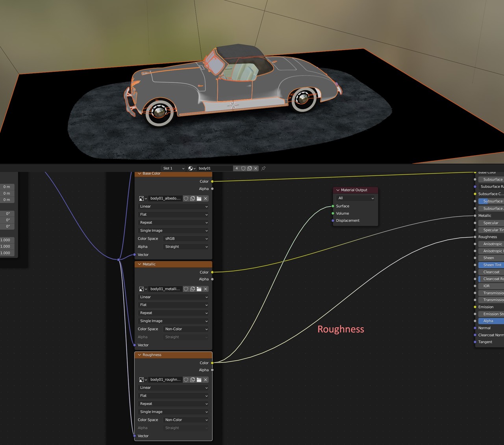Open Repeat extension dropdown in Base Color node
Screen dimensions: 504x445
click(x=173, y=223)
